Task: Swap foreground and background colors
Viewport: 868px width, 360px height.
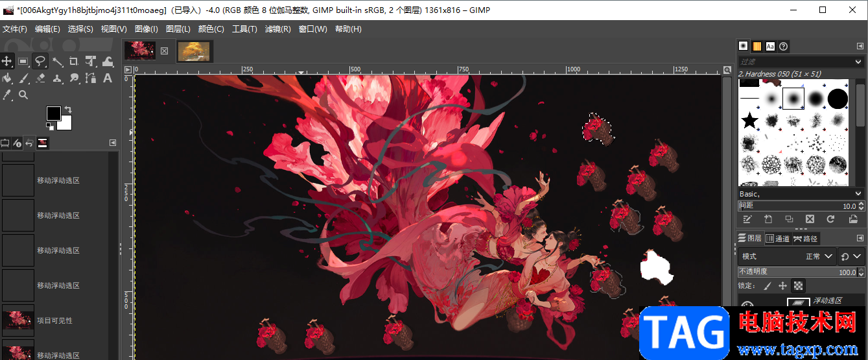Action: coord(68,110)
